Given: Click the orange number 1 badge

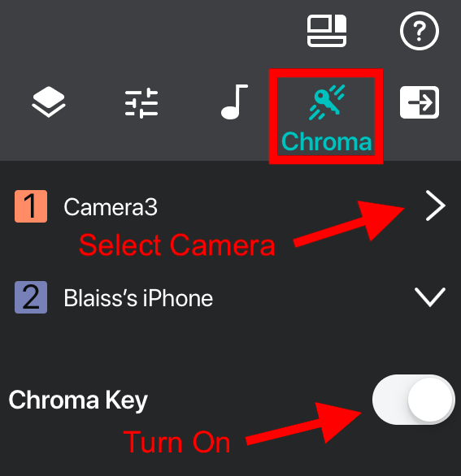Looking at the screenshot, I should coord(31,206).
